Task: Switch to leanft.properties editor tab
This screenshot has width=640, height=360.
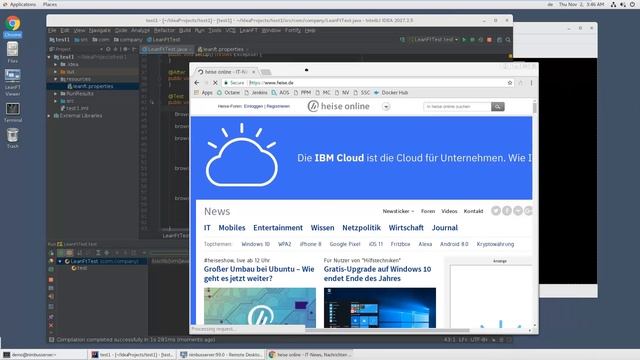Action: [222, 49]
